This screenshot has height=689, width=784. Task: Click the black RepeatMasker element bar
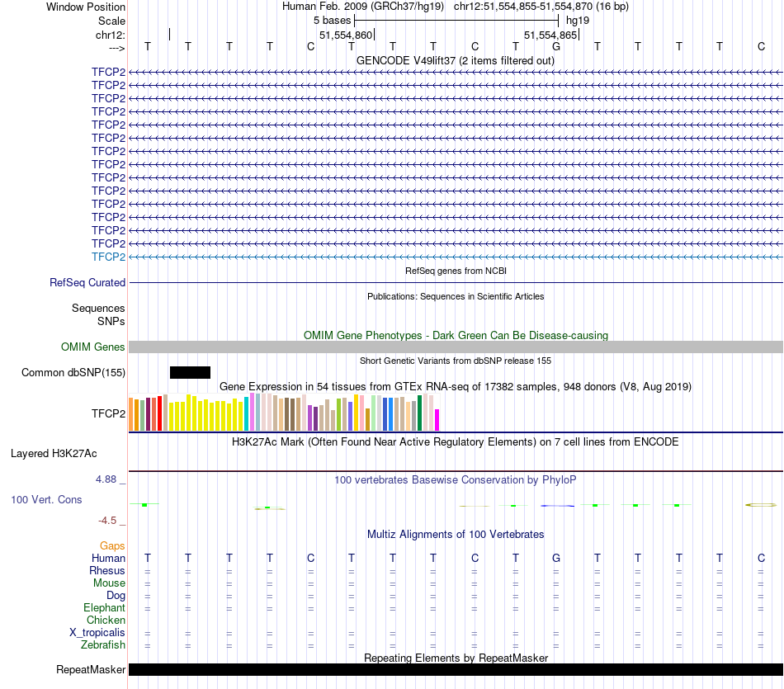click(456, 669)
